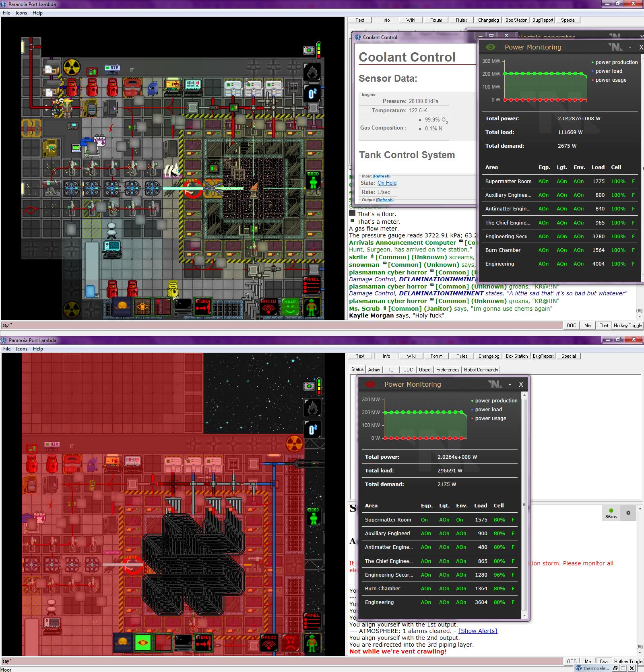The height and width of the screenshot is (672, 644).
Task: Toggle the green eye icon in the top Power Monitoring window
Action: (x=490, y=47)
